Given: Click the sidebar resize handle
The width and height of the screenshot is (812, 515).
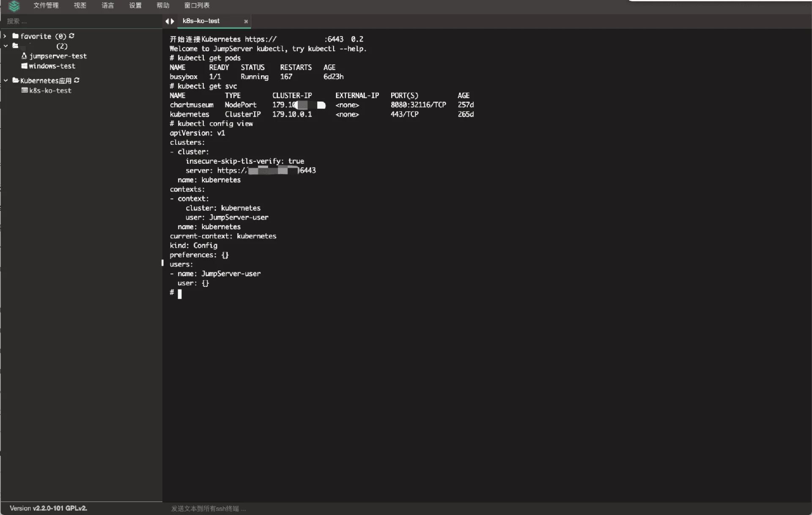Looking at the screenshot, I should pyautogui.click(x=162, y=263).
